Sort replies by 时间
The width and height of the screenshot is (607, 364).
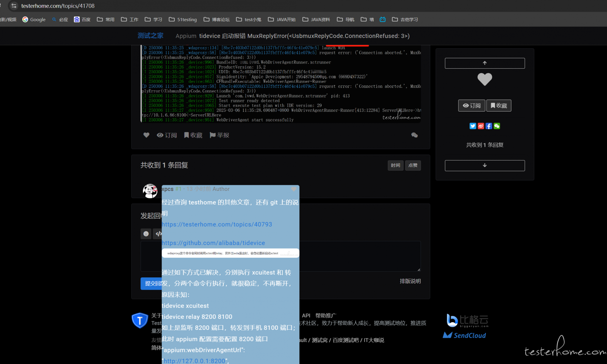pyautogui.click(x=395, y=165)
